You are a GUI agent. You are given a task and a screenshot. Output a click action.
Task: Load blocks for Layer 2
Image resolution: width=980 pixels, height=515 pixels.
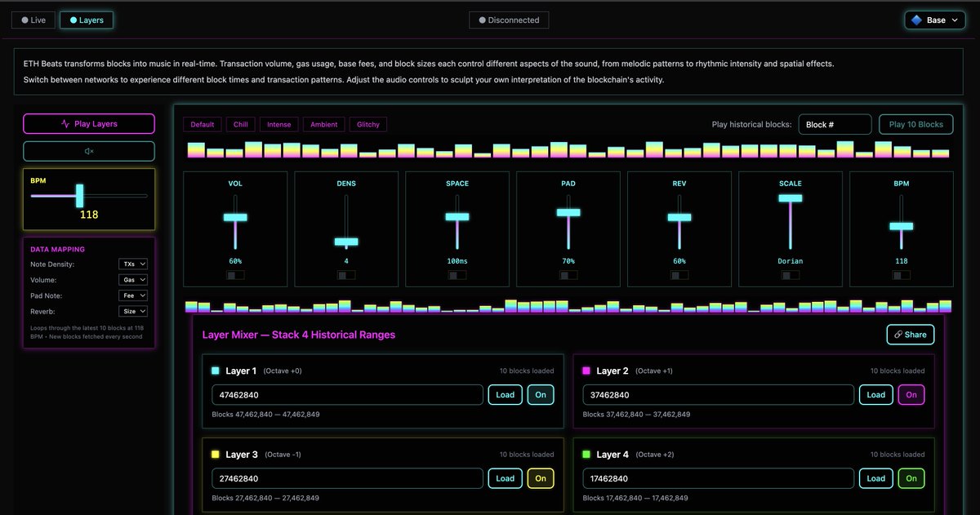click(876, 395)
